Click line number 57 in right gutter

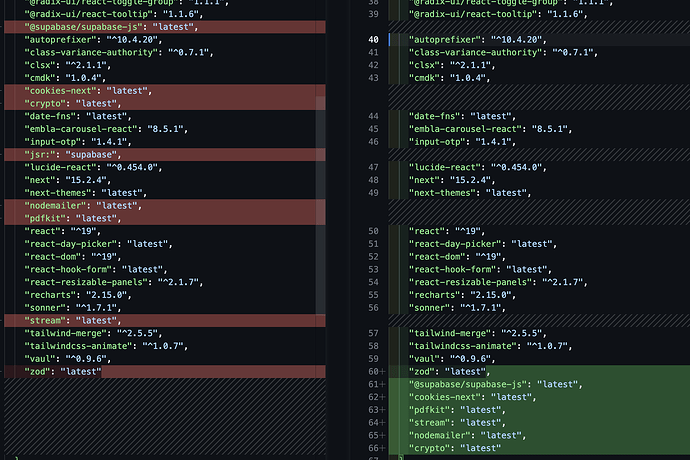coord(373,333)
